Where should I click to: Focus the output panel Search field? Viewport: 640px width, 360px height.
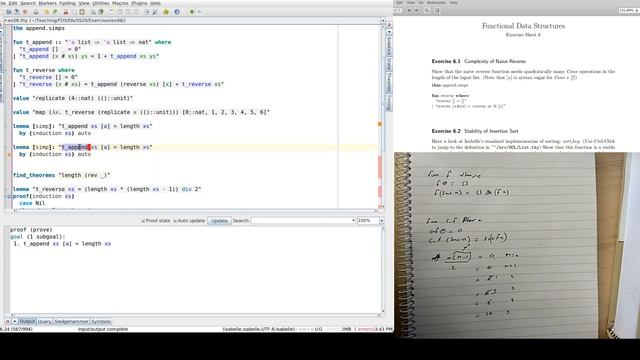click(x=301, y=220)
